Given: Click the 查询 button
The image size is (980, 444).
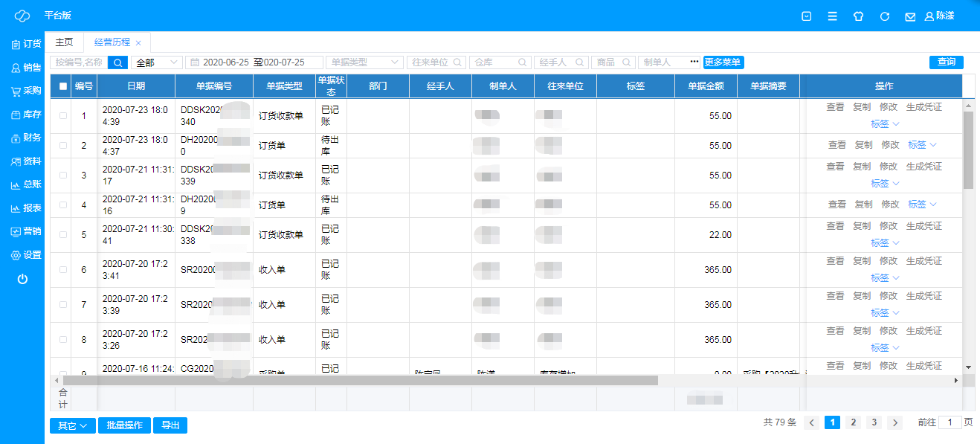Looking at the screenshot, I should click(946, 62).
